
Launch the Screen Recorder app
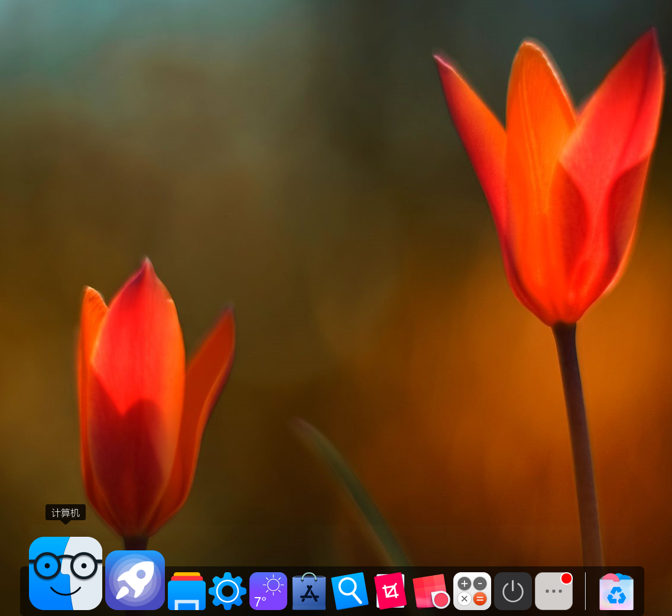(431, 591)
